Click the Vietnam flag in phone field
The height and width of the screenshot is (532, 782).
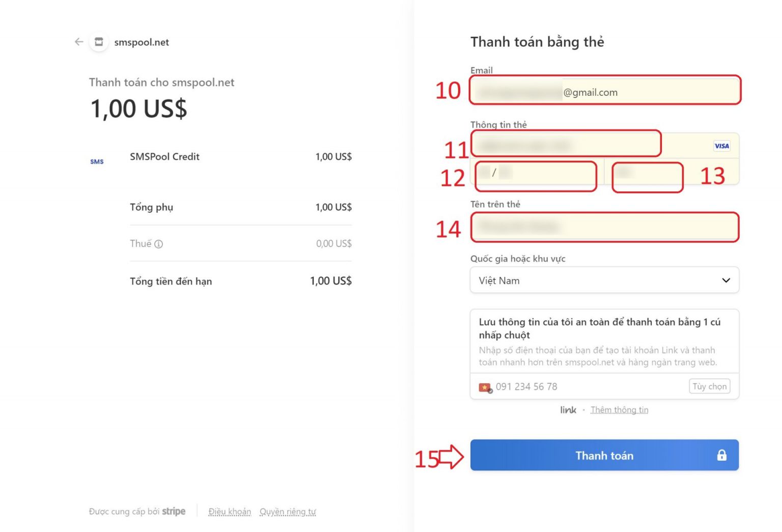tap(485, 387)
